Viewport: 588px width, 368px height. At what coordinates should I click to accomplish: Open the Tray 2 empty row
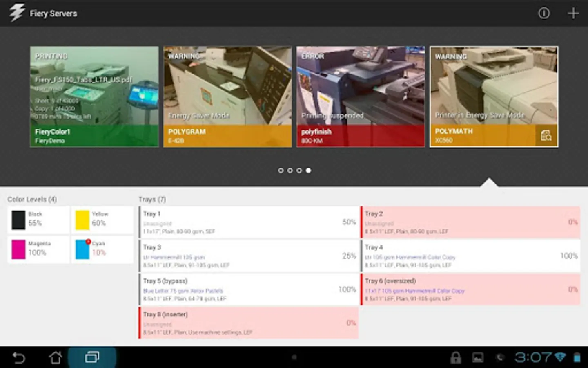[470, 222]
